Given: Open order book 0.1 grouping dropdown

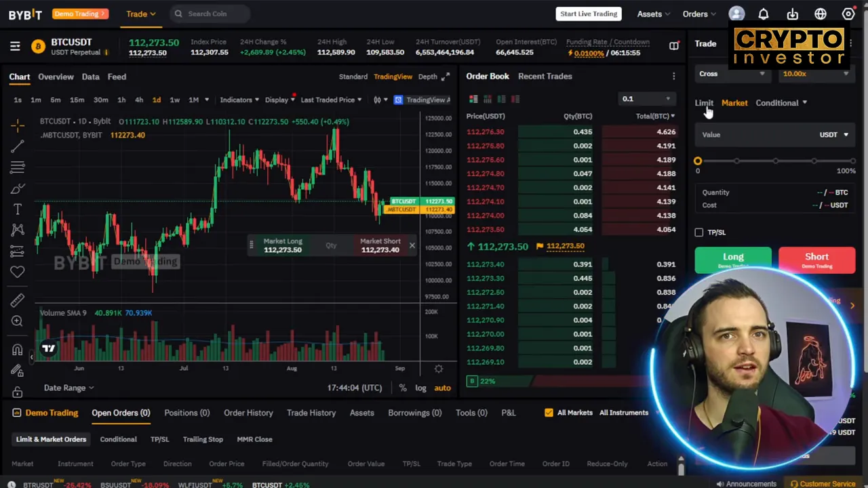Looking at the screenshot, I should [x=646, y=99].
